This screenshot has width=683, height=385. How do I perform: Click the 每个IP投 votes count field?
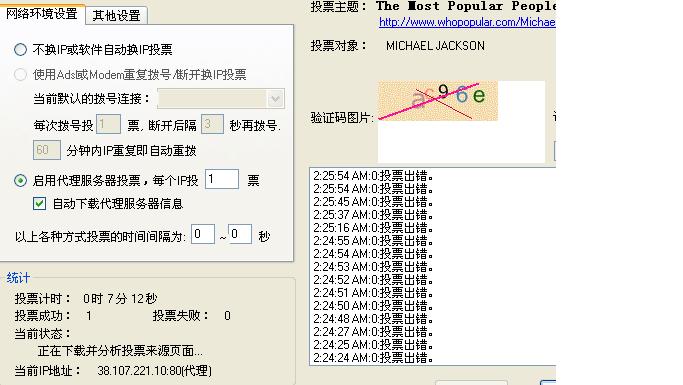(x=222, y=179)
